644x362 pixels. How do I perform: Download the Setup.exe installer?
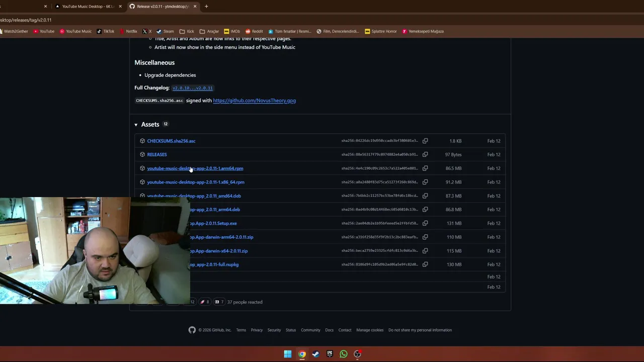coord(213,223)
